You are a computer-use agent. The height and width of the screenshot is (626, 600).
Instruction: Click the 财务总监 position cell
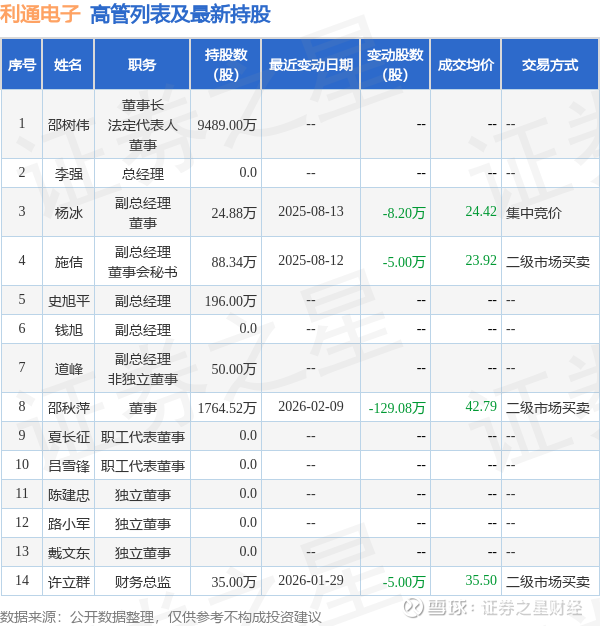click(143, 582)
